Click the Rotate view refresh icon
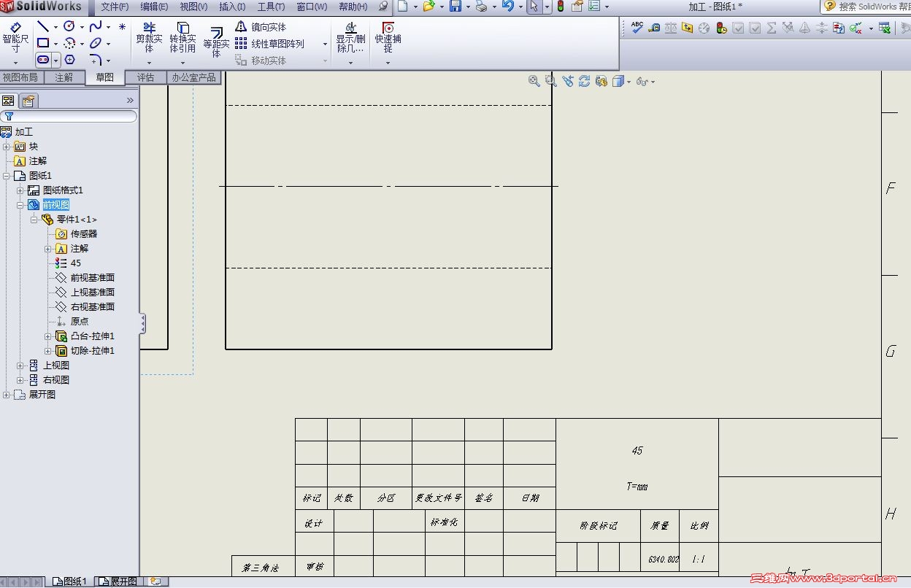This screenshot has height=588, width=911. tap(584, 81)
